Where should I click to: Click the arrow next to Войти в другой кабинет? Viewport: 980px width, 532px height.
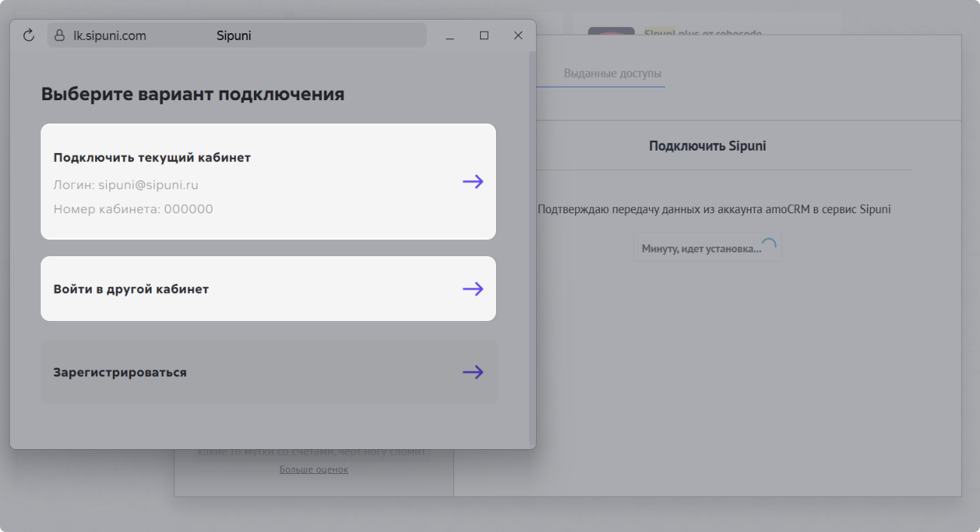point(473,289)
